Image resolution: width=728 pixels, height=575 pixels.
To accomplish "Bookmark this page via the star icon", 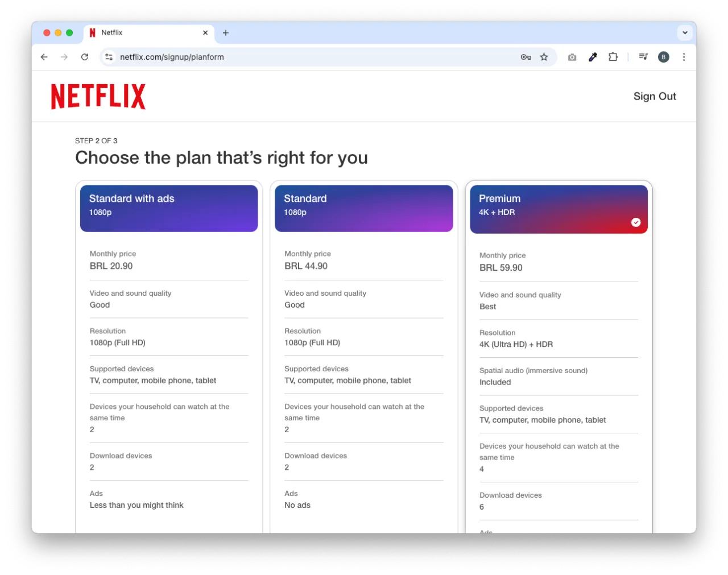I will click(544, 57).
